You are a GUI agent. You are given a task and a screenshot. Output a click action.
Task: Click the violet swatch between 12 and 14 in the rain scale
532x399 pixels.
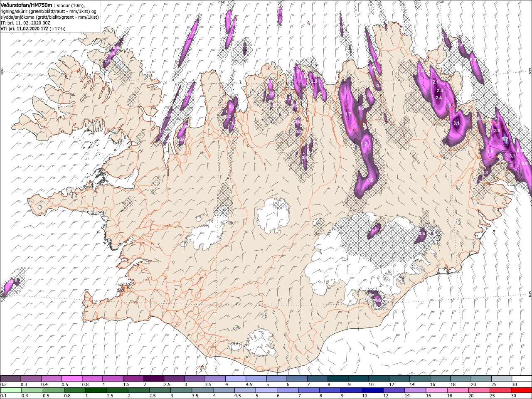(394, 390)
